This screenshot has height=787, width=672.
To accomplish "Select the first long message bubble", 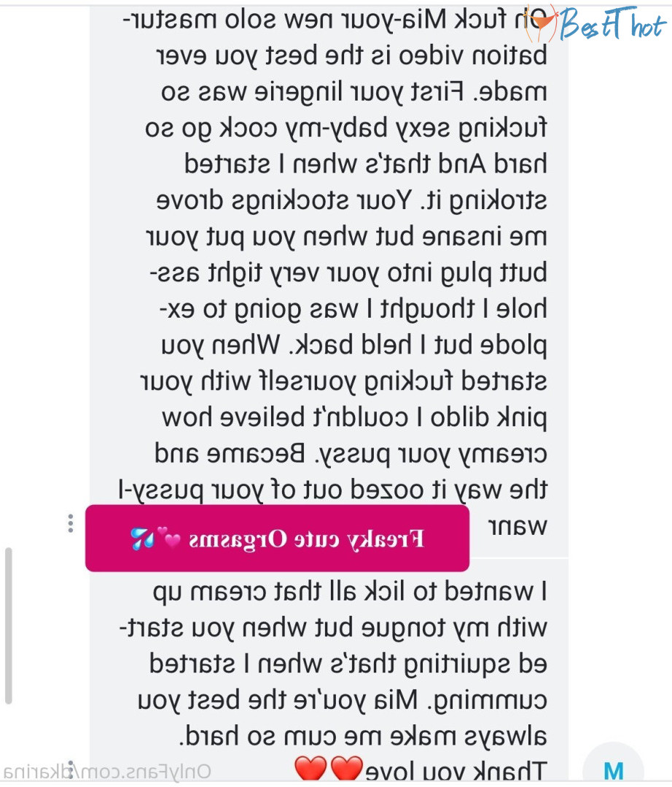I will [x=329, y=281].
